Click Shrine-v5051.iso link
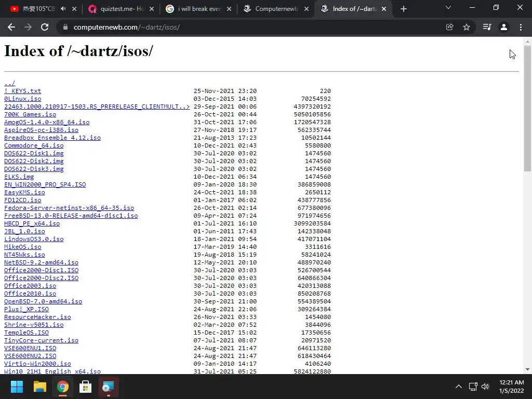The width and height of the screenshot is (532, 399). click(34, 325)
